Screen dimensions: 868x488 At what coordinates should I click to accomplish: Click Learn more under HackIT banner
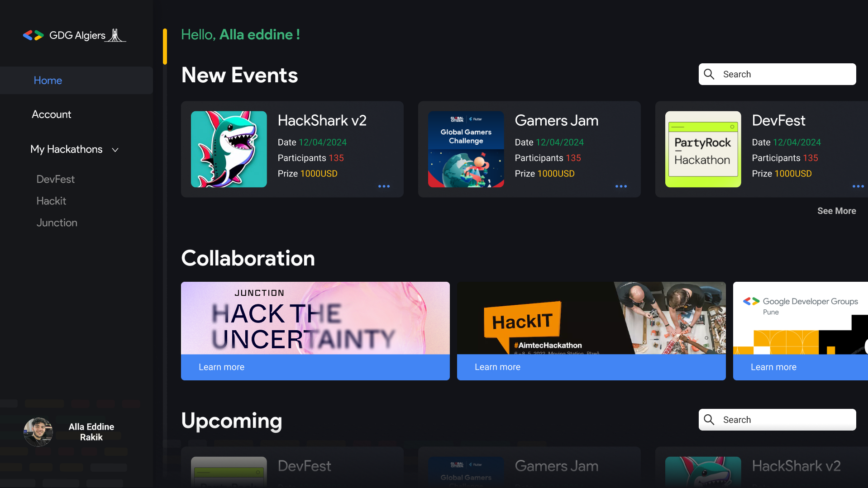497,367
